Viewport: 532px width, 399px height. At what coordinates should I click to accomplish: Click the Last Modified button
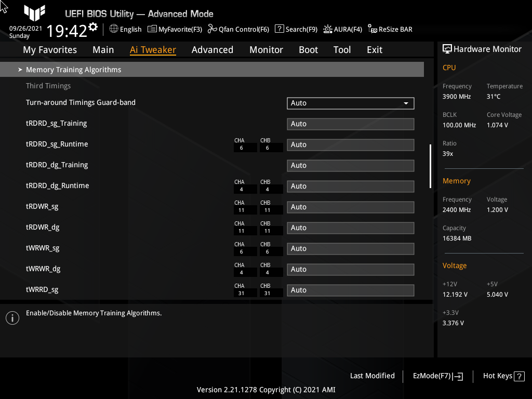coord(372,376)
